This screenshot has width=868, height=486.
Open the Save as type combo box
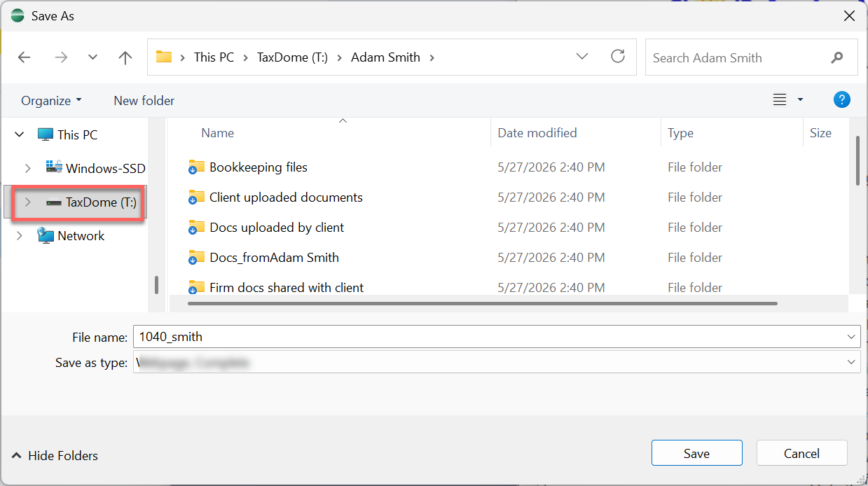click(x=497, y=363)
